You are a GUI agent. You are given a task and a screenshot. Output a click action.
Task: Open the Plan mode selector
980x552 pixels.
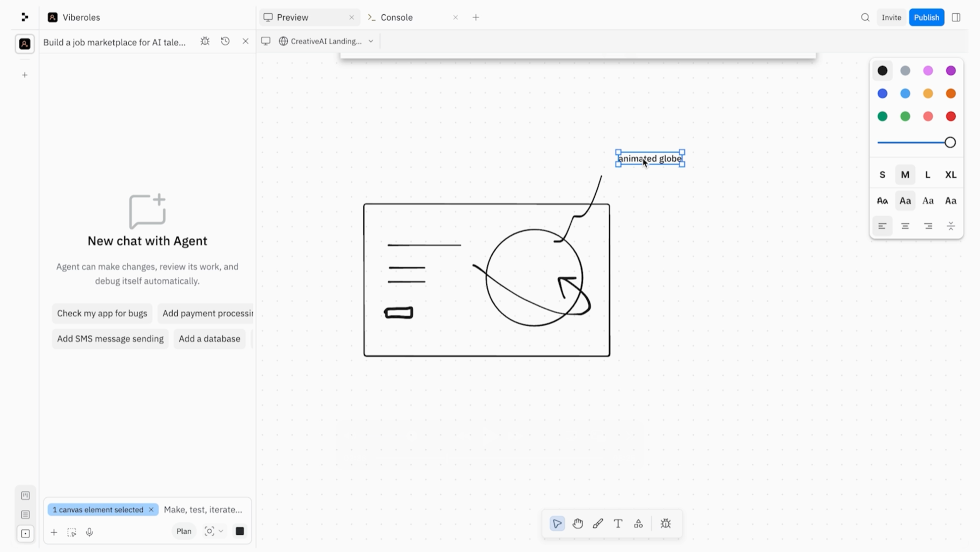pyautogui.click(x=184, y=531)
